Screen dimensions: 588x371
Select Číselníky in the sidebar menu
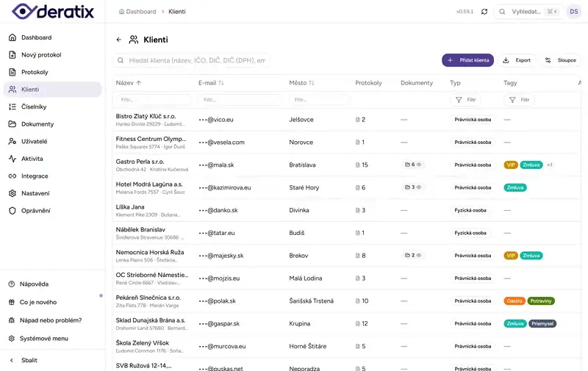(34, 107)
